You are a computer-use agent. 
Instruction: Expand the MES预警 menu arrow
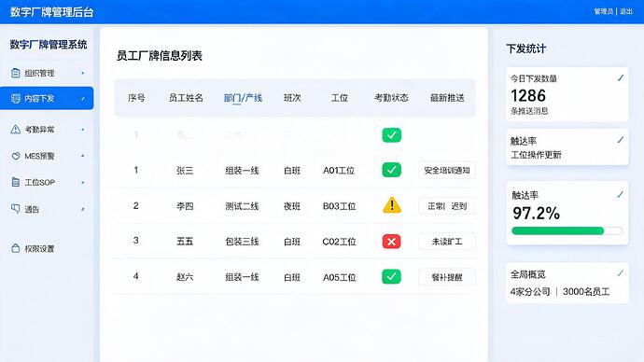82,156
